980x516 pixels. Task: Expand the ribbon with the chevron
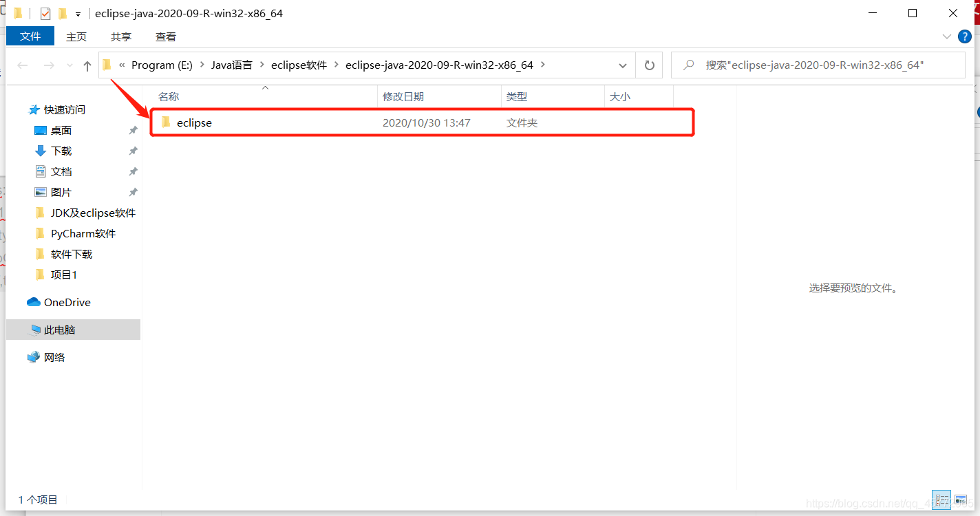click(946, 36)
